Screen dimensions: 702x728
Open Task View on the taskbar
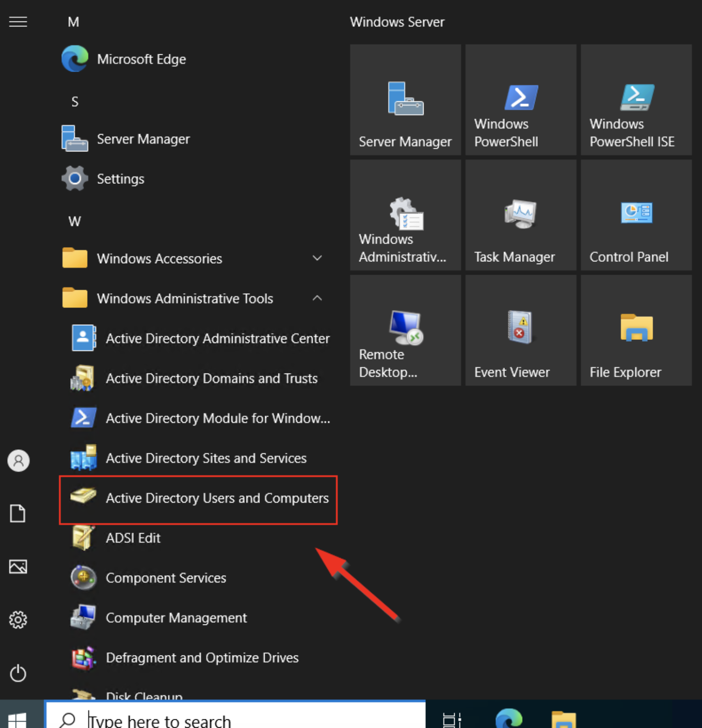click(x=452, y=720)
